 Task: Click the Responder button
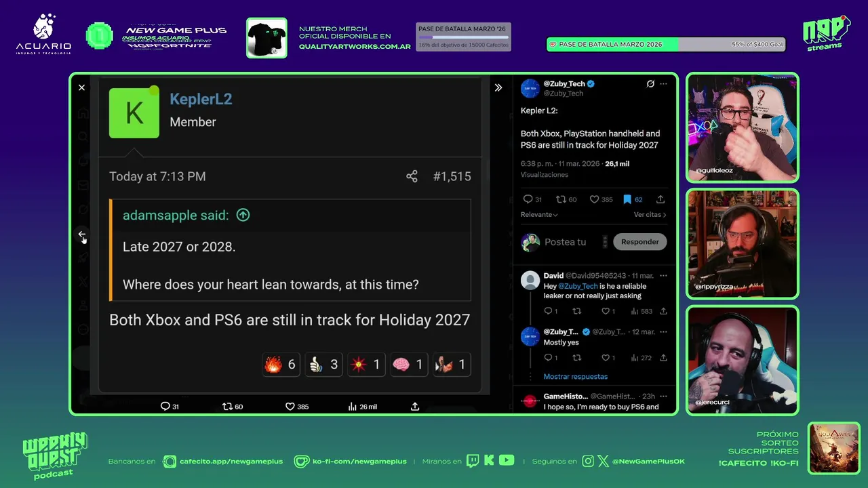(639, 242)
